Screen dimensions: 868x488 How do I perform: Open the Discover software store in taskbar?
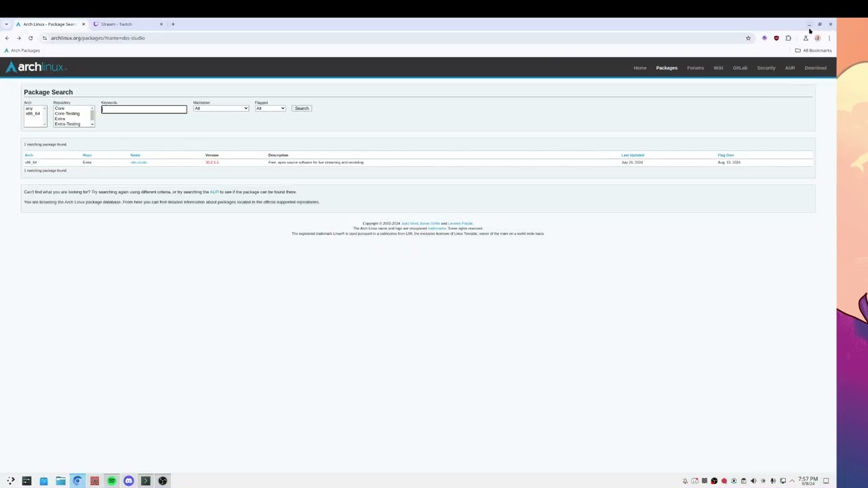[x=43, y=481]
